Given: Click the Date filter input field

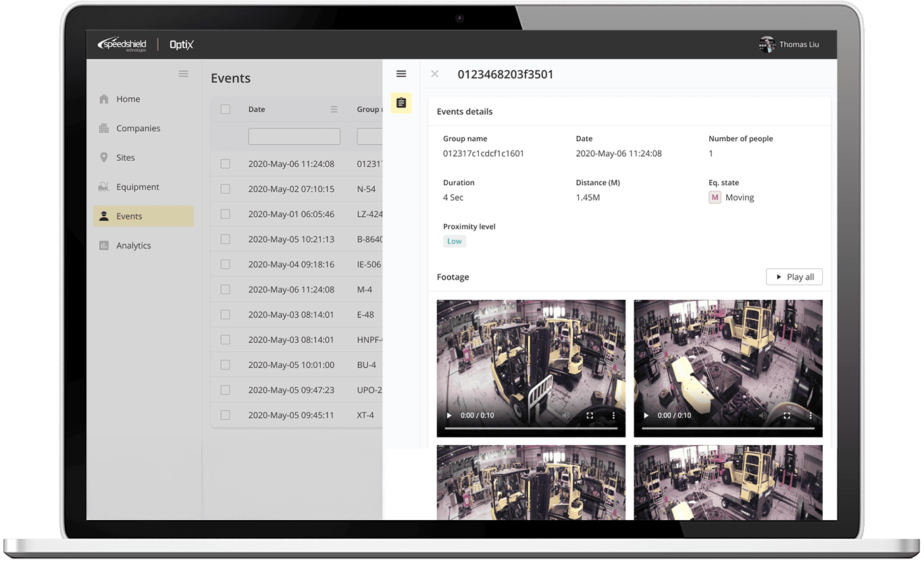Looking at the screenshot, I should tap(294, 136).
